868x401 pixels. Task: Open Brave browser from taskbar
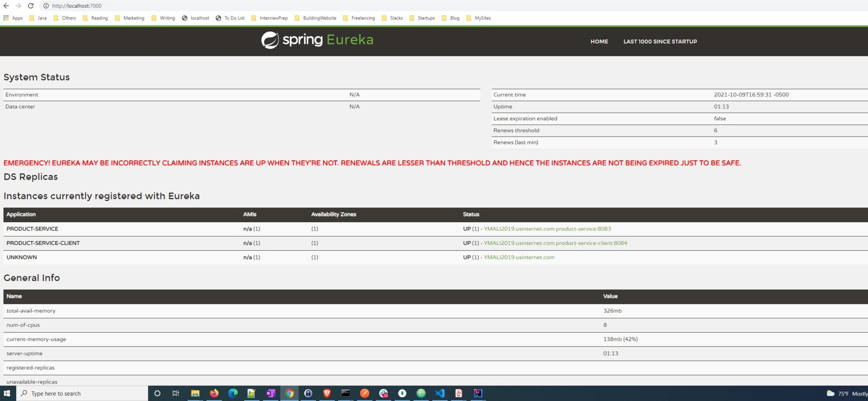pyautogui.click(x=327, y=393)
